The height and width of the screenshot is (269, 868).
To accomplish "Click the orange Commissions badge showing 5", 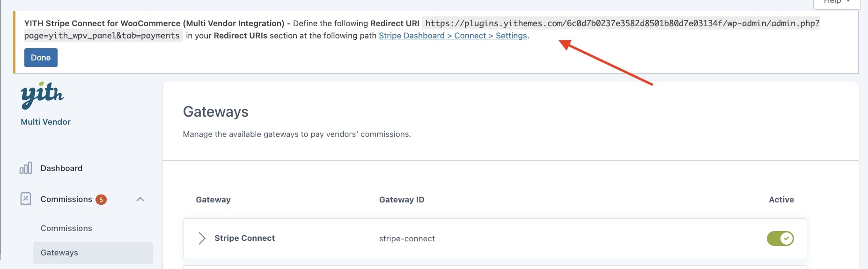I will pyautogui.click(x=101, y=200).
